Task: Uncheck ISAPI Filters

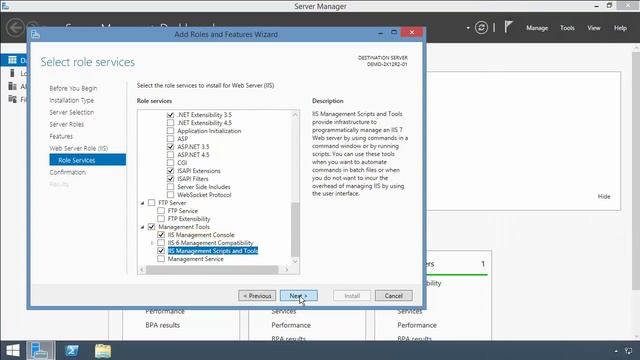Action: 170,179
